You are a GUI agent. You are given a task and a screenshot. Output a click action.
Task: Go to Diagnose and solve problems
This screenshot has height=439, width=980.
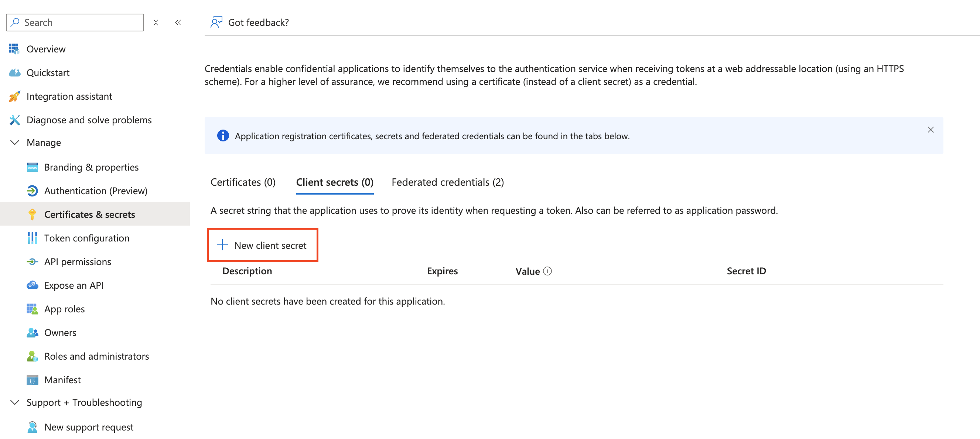tap(89, 120)
